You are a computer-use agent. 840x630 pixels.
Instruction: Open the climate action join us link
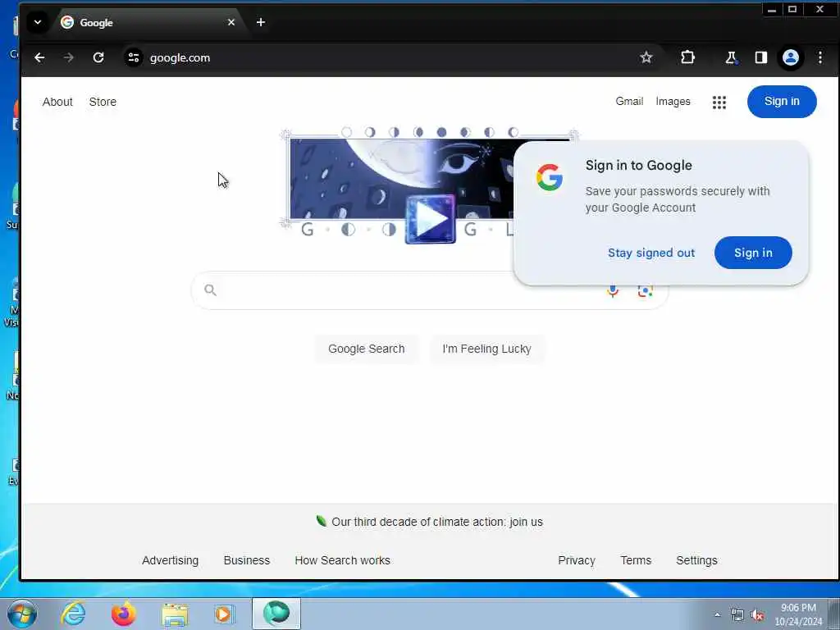(437, 522)
